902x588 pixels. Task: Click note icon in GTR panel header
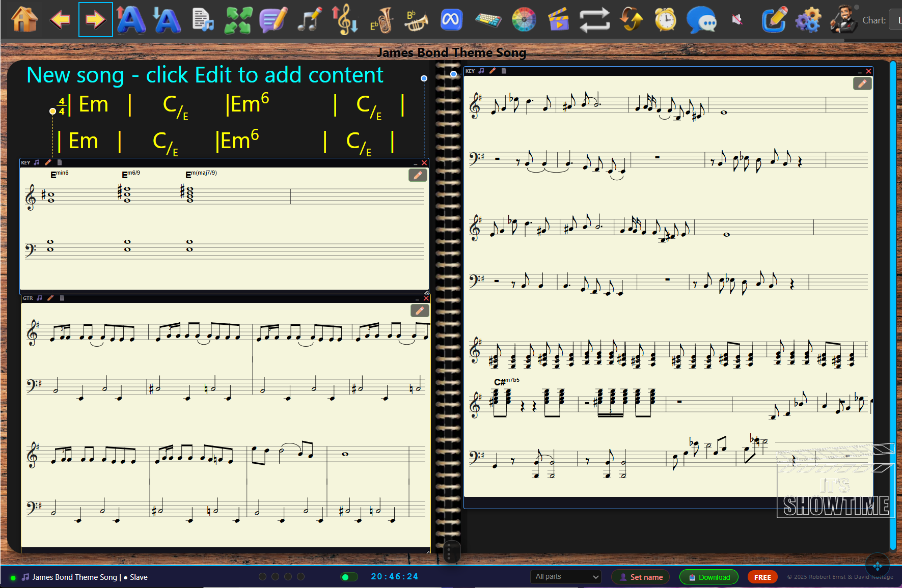click(39, 298)
